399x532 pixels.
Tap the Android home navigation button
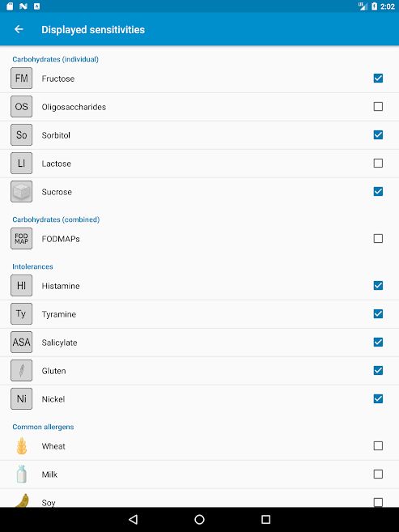coord(199,519)
